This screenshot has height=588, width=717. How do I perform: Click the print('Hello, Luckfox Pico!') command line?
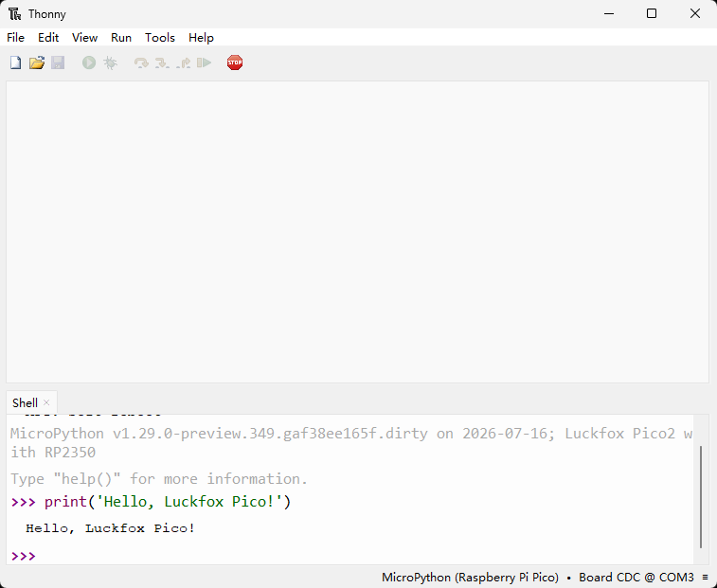click(x=168, y=502)
